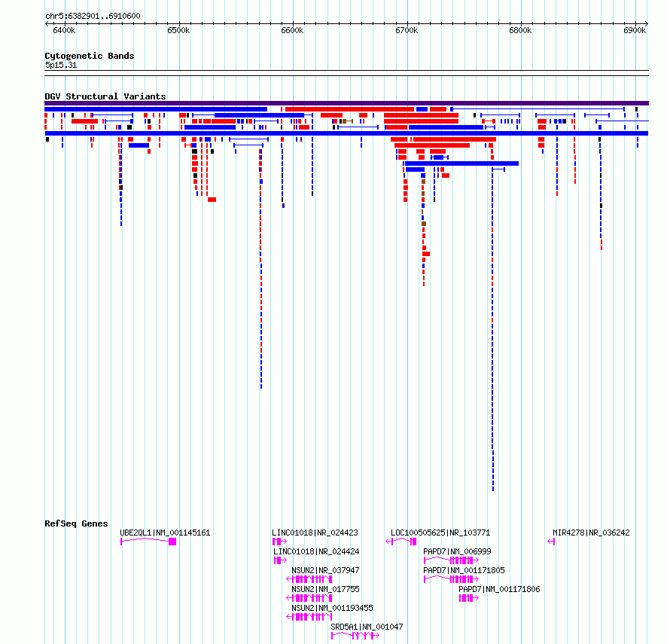Click the 6400k ruler label
The image size is (670, 644).
pyautogui.click(x=64, y=30)
